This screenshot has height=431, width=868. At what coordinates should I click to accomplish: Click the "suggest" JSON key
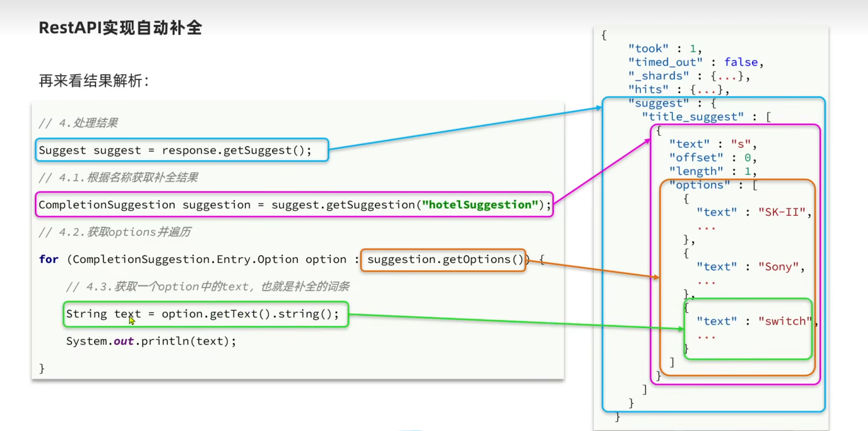tap(658, 103)
